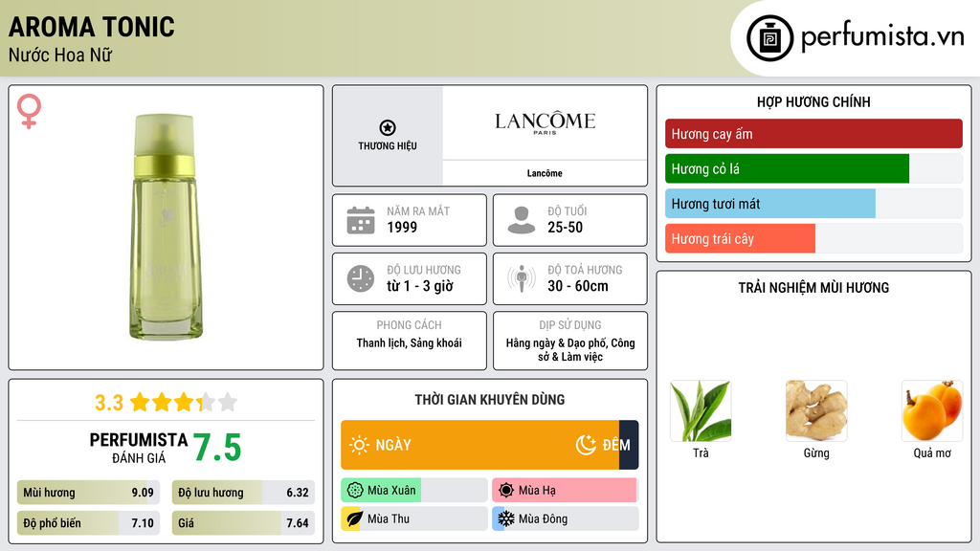The image size is (980, 551).
Task: Click the perfumista.vn perfume bottle logo icon
Action: click(768, 38)
